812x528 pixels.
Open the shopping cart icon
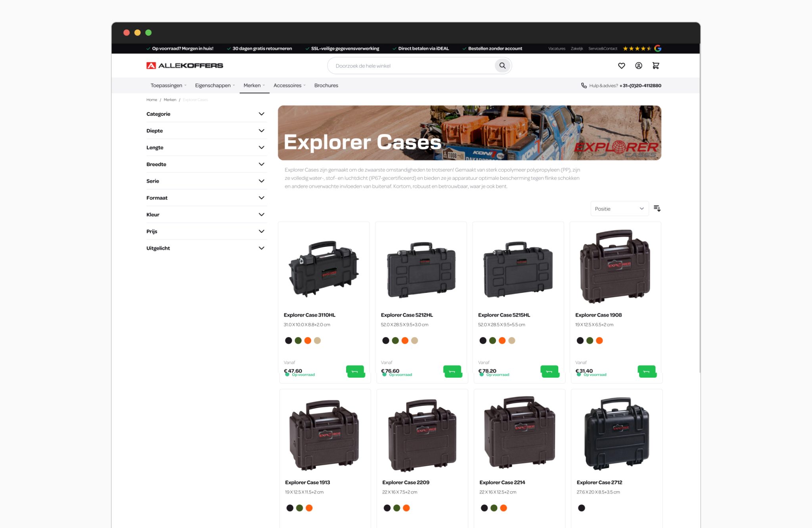(x=656, y=65)
